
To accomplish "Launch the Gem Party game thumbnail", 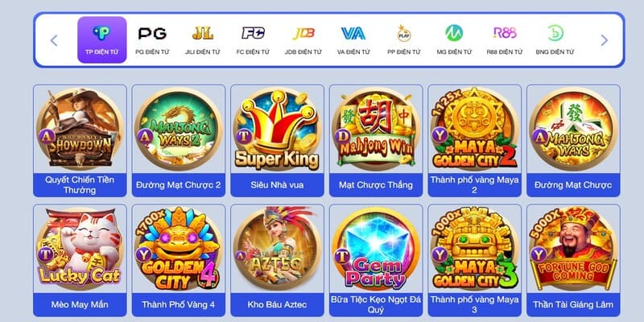I will click(376, 249).
